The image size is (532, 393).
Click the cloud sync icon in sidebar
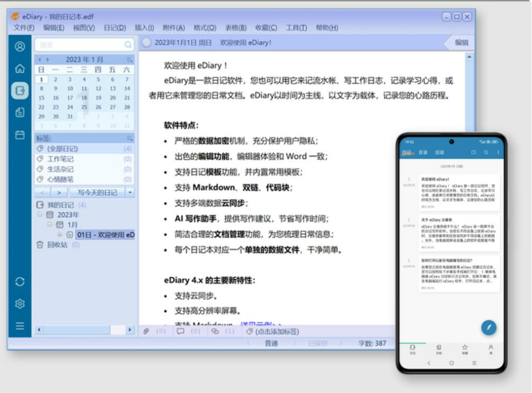tap(19, 282)
